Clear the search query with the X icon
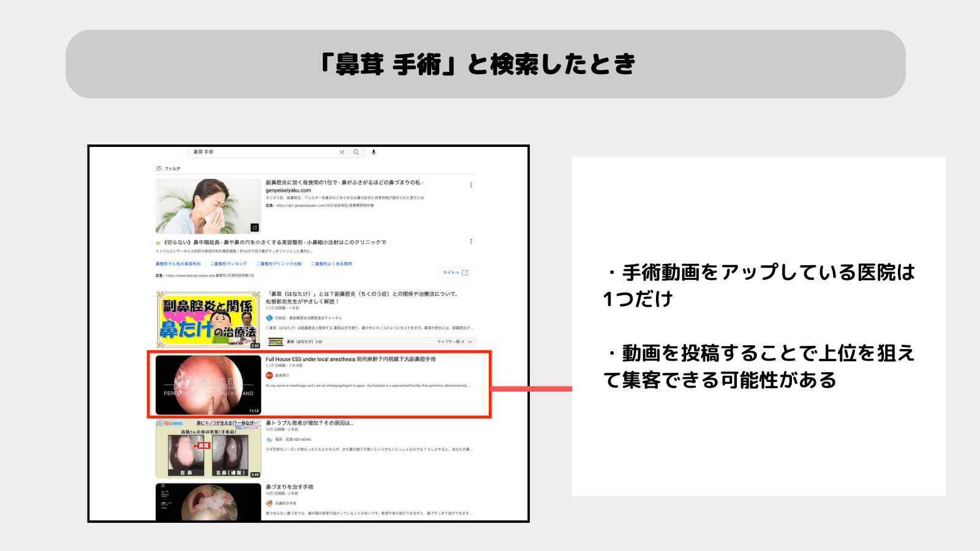Screen dimensions: 980x551 342,152
